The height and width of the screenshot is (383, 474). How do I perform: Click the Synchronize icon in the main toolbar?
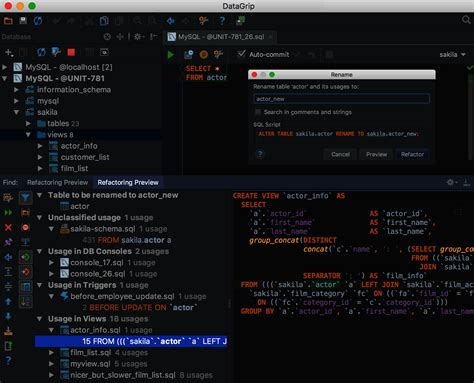coord(38,21)
